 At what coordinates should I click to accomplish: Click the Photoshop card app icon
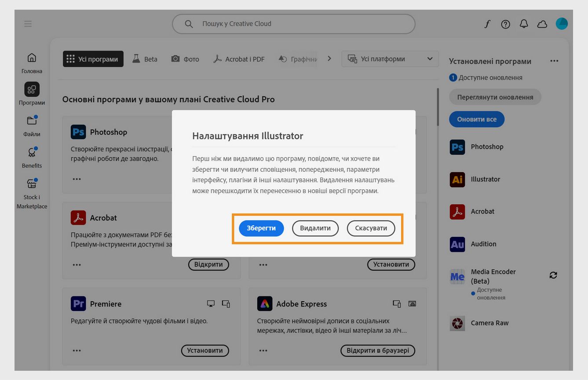(x=78, y=132)
